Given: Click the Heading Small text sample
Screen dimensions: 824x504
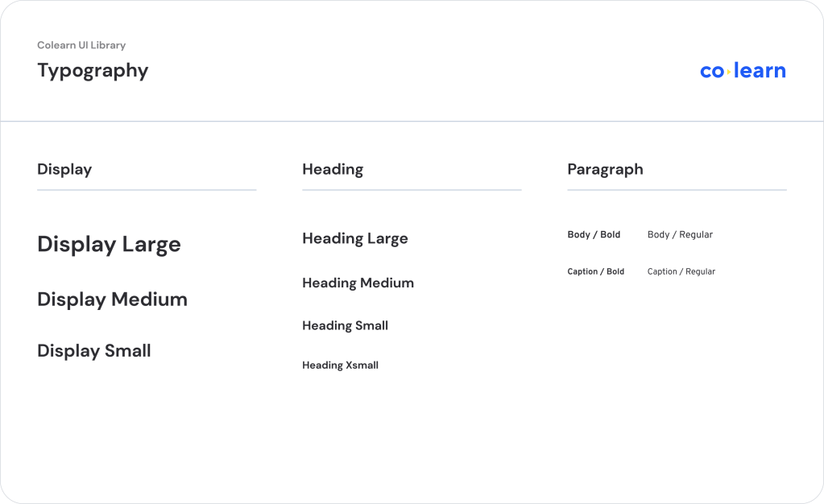Looking at the screenshot, I should coord(345,326).
